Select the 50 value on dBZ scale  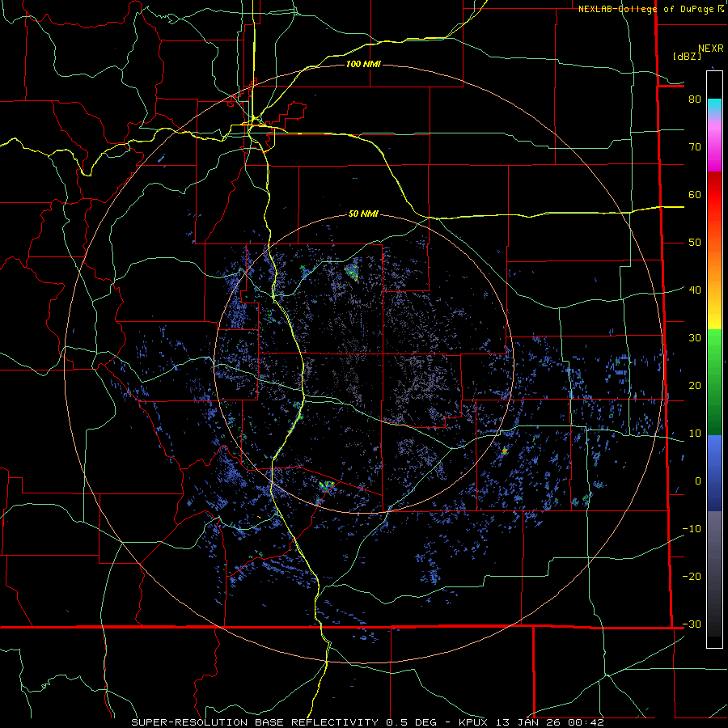click(x=695, y=243)
